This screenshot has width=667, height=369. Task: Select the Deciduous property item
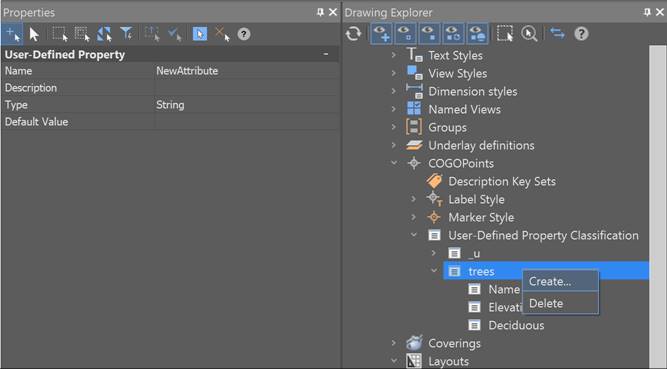(x=516, y=325)
